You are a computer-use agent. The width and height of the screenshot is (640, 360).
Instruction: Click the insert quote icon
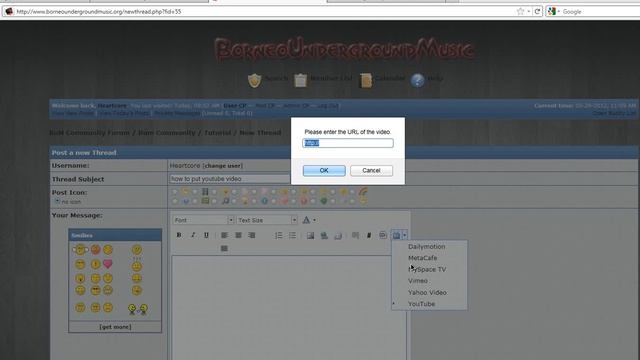pos(356,235)
